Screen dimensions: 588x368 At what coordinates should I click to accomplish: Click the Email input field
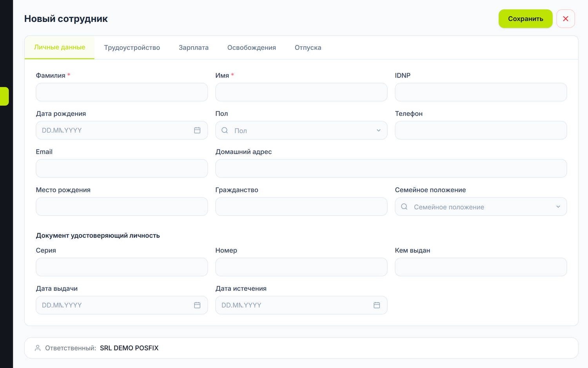point(122,169)
